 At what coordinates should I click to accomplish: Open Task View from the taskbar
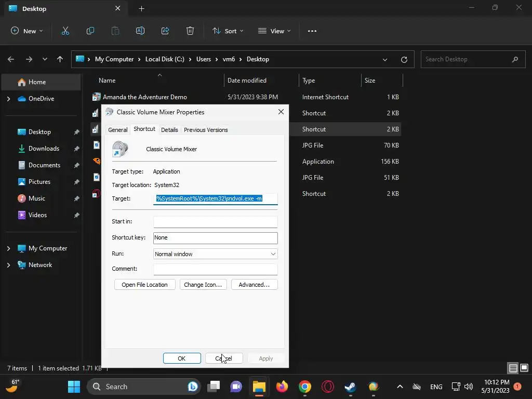(214, 387)
